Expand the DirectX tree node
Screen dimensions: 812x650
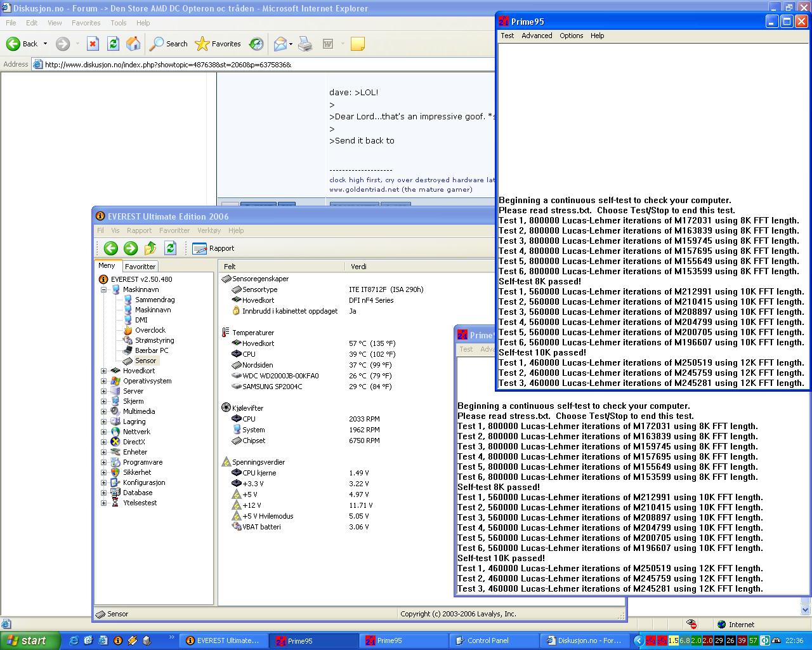click(103, 442)
